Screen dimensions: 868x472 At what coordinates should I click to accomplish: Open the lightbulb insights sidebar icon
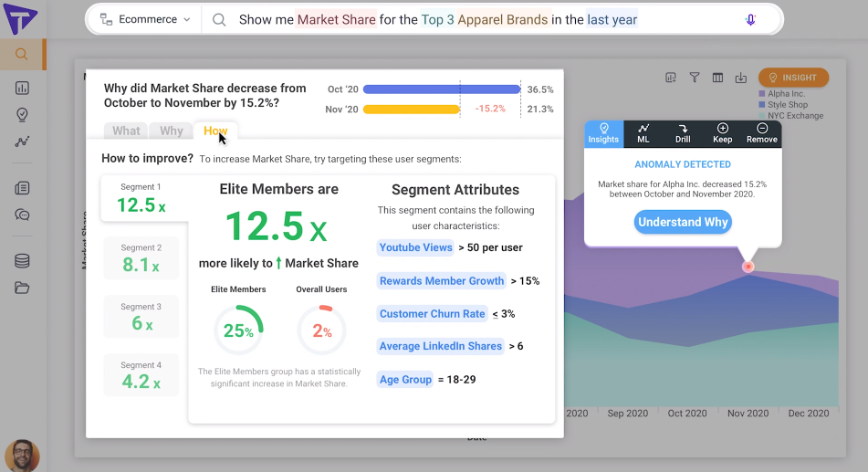[x=22, y=115]
